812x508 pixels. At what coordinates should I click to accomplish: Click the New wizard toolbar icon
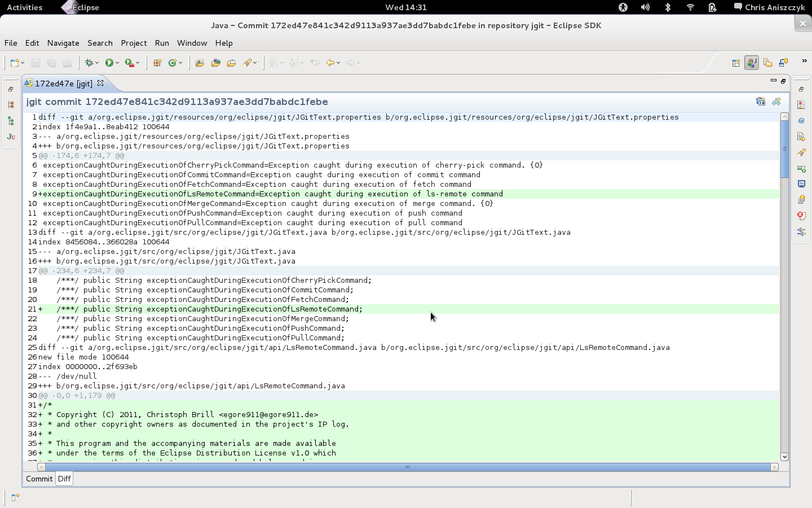click(15, 63)
